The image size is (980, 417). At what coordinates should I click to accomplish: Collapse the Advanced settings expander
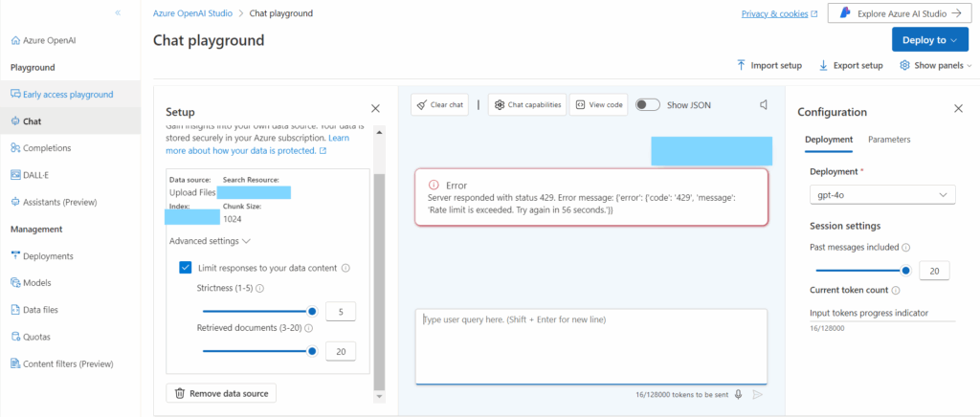[x=210, y=241]
